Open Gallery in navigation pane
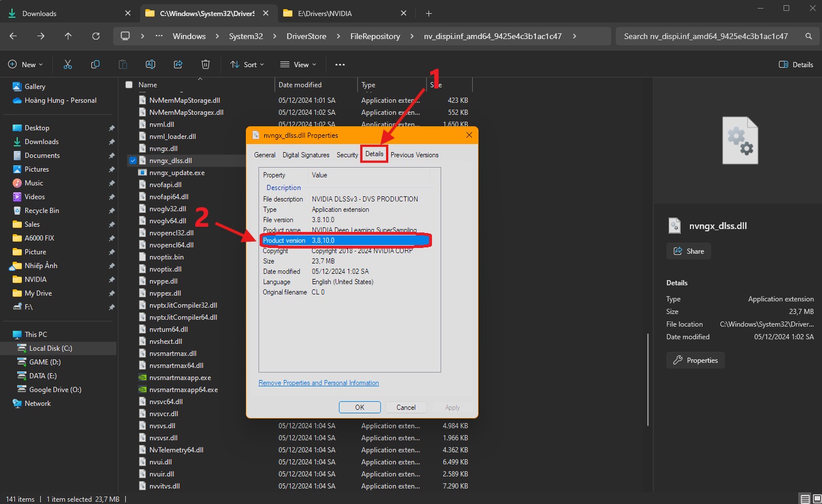The height and width of the screenshot is (504, 822). click(34, 86)
